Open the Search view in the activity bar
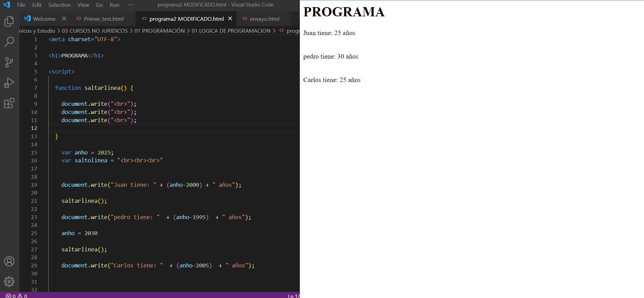 click(x=9, y=42)
